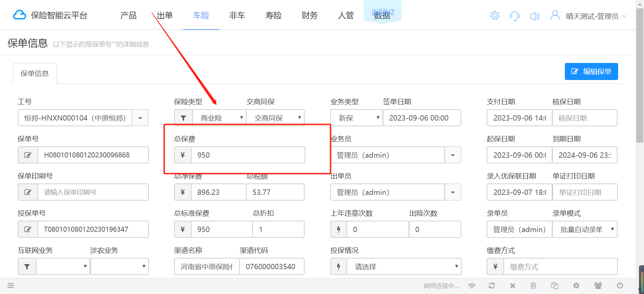Click the lightning icon beside 投保情况
The width and height of the screenshot is (644, 294).
pyautogui.click(x=339, y=267)
